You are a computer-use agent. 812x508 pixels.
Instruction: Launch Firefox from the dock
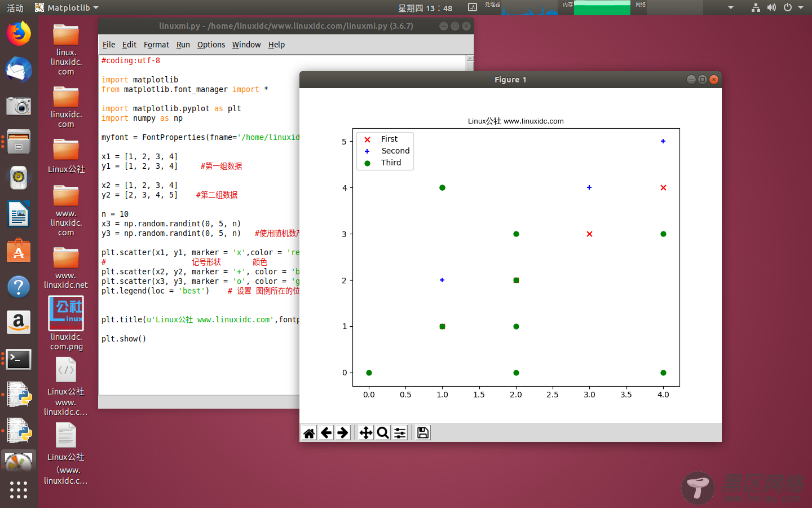click(x=19, y=34)
